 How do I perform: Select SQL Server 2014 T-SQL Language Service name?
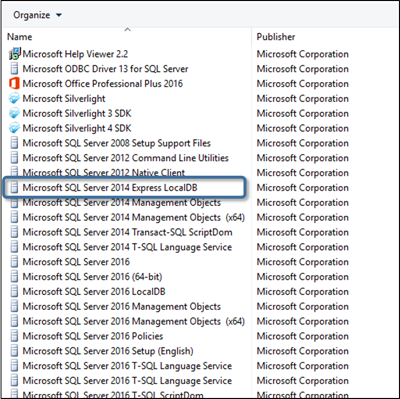(127, 247)
